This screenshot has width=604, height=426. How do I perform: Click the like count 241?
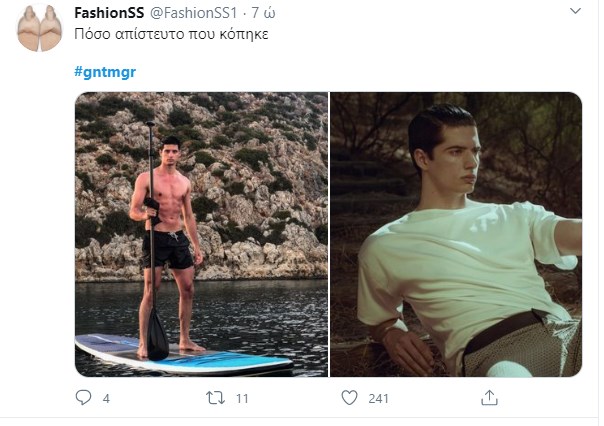(x=380, y=398)
